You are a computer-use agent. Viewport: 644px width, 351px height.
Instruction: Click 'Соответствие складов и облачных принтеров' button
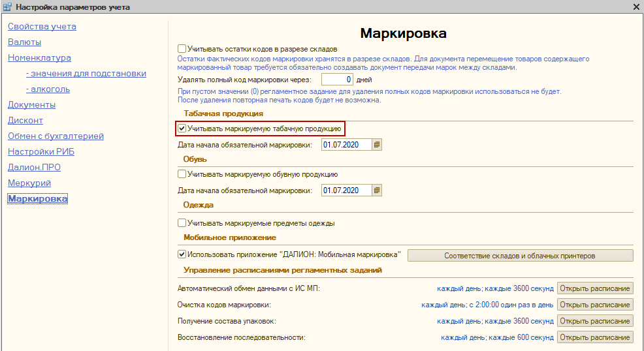(520, 256)
